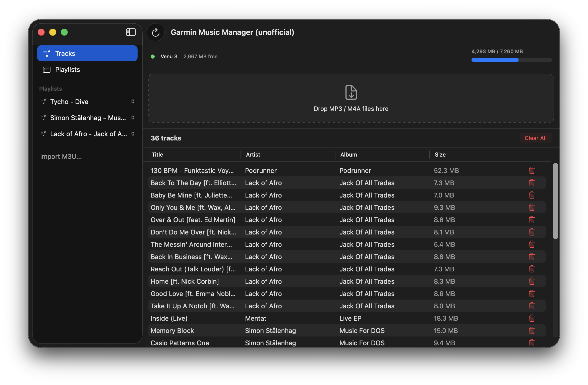Click the drop MP3 / M4A files area
Screen dimensions: 588x385
click(351, 98)
